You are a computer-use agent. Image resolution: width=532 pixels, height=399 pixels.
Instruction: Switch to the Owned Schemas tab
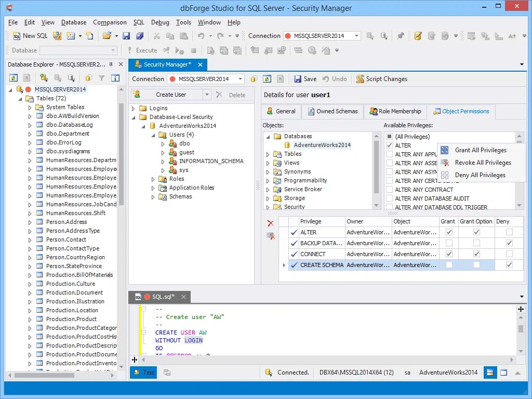pos(332,111)
